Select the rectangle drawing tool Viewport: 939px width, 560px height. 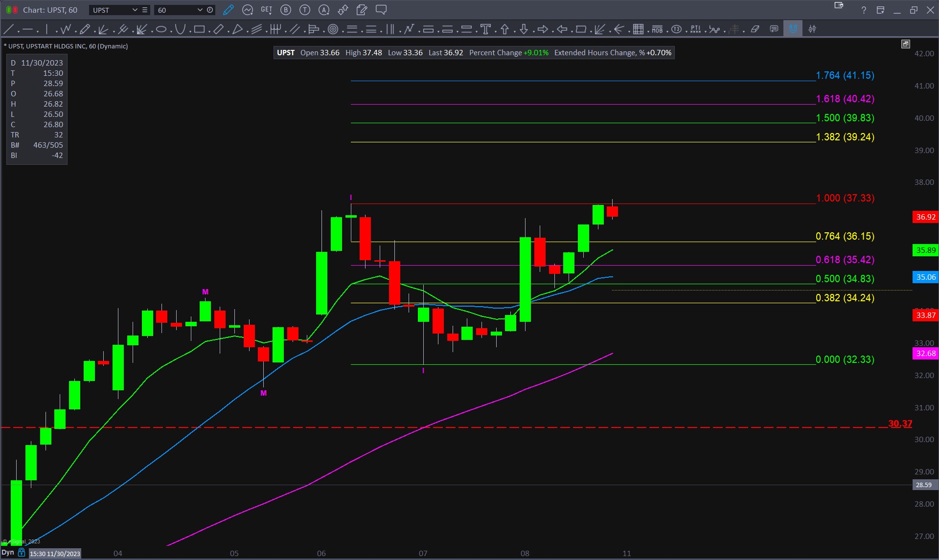coord(199,29)
